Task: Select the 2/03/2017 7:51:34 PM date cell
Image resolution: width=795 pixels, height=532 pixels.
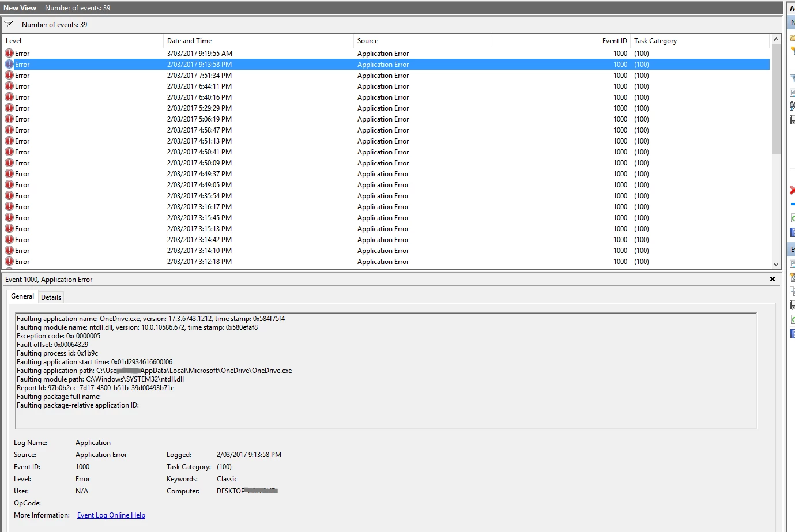Action: tap(199, 75)
